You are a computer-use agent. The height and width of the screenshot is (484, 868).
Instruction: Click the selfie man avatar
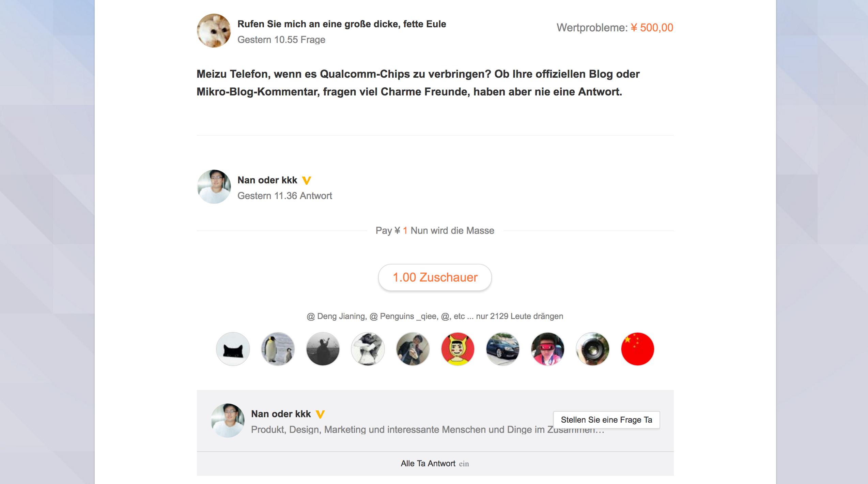[x=413, y=349]
